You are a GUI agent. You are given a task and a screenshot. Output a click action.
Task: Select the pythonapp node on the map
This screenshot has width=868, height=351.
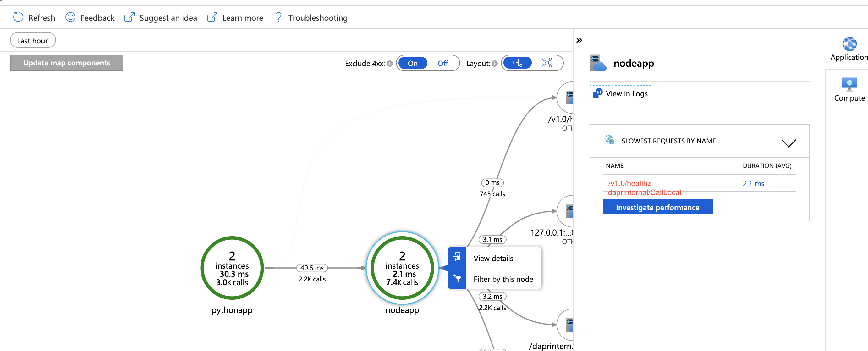click(x=232, y=268)
